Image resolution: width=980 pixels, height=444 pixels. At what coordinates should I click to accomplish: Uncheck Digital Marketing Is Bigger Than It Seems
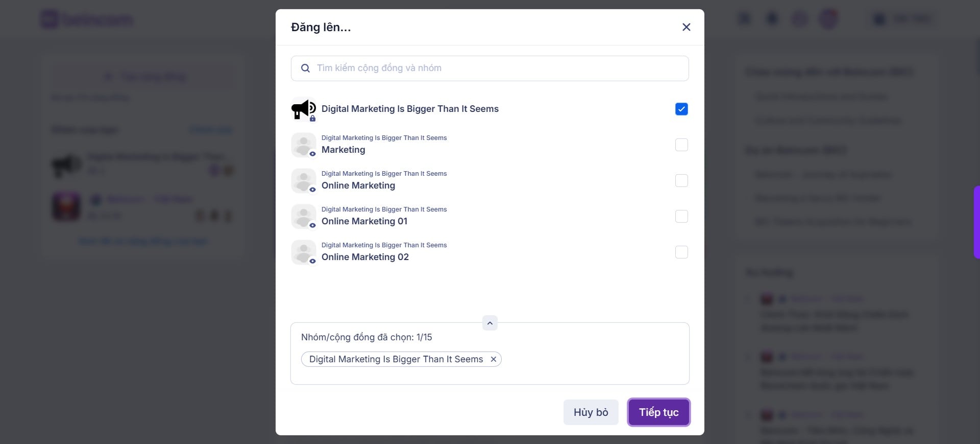(681, 109)
